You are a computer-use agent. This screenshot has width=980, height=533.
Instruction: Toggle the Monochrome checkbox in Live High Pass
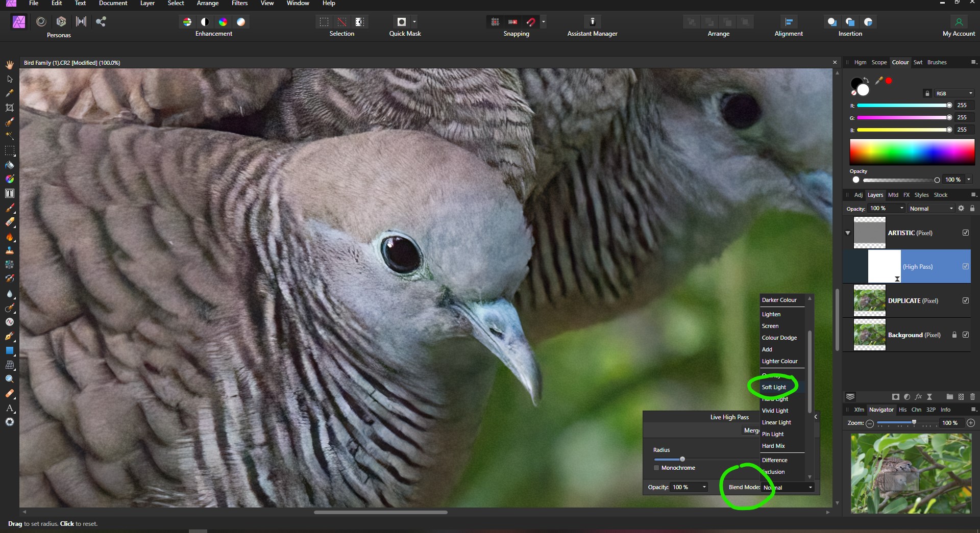656,468
